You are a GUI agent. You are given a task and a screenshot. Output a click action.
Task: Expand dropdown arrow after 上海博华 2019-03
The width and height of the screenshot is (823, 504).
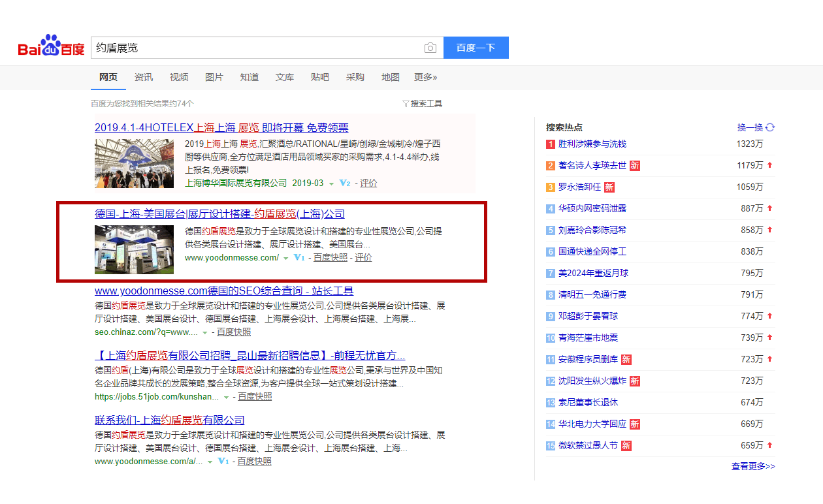point(331,184)
